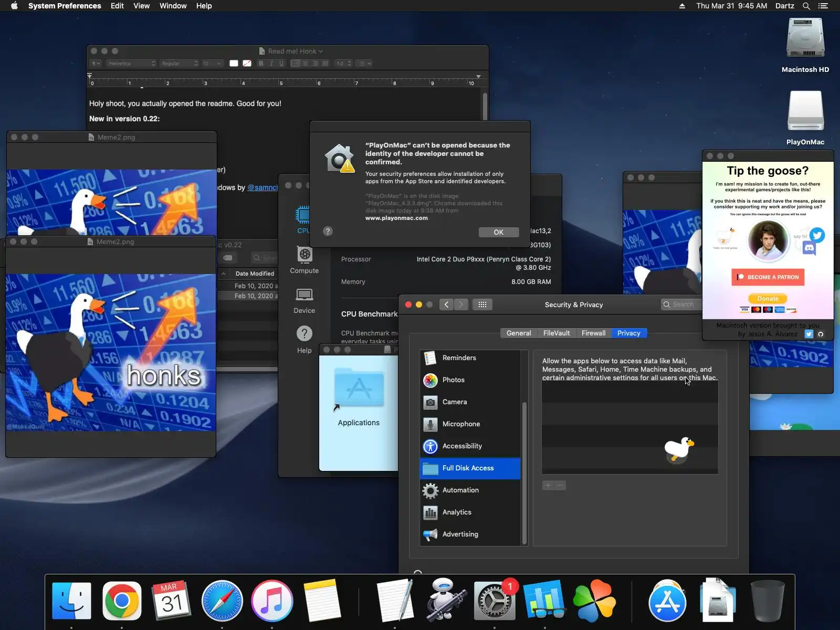Open Spotlight search in the menu bar
This screenshot has width=840, height=630.
click(x=806, y=6)
